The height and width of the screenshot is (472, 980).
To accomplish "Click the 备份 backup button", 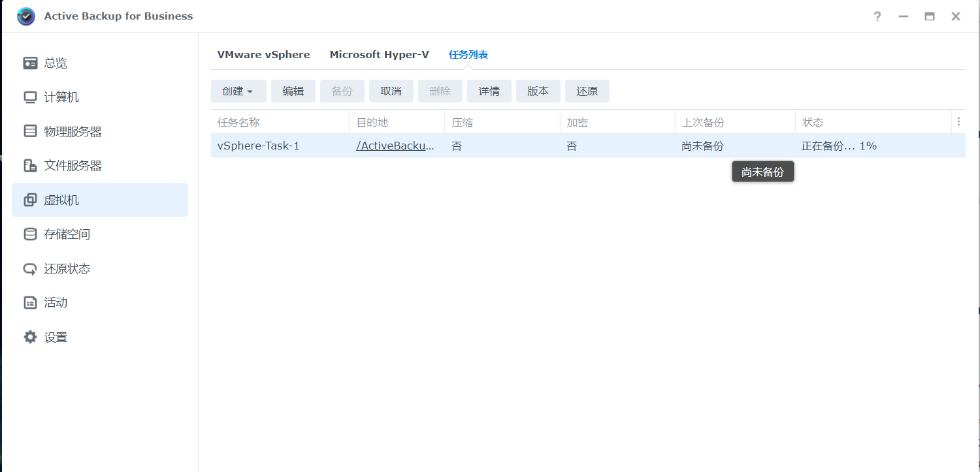I will click(342, 91).
